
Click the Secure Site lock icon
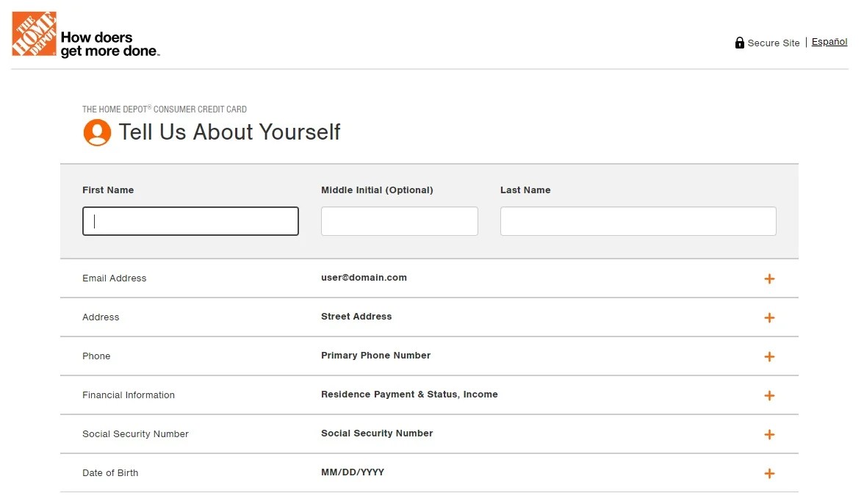[x=739, y=43]
